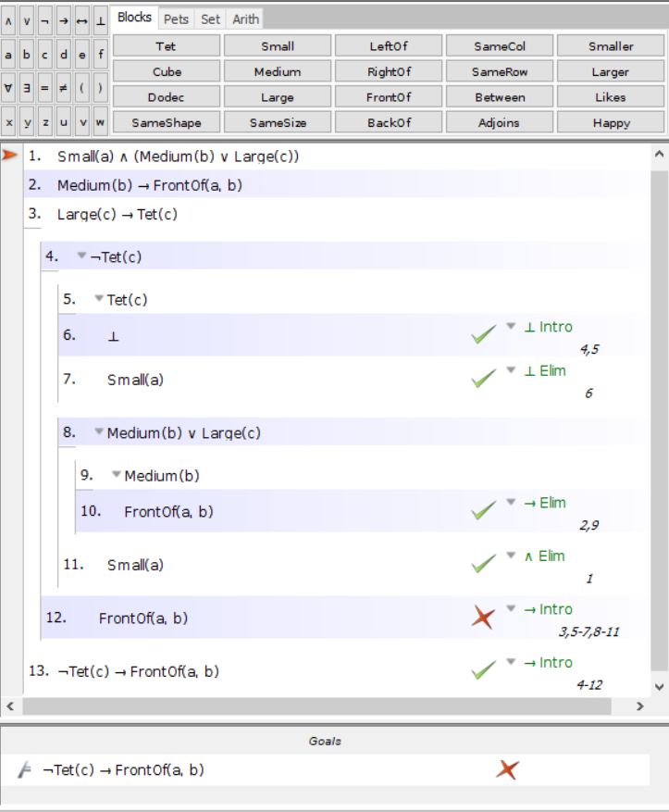This screenshot has width=669, height=812.
Task: Insert the contradiction ⊥ symbol
Action: pyautogui.click(x=101, y=21)
